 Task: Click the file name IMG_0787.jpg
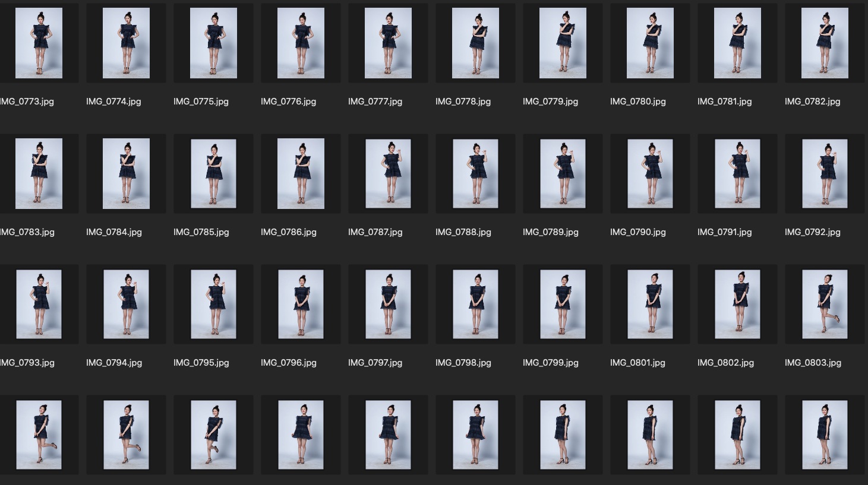click(375, 232)
